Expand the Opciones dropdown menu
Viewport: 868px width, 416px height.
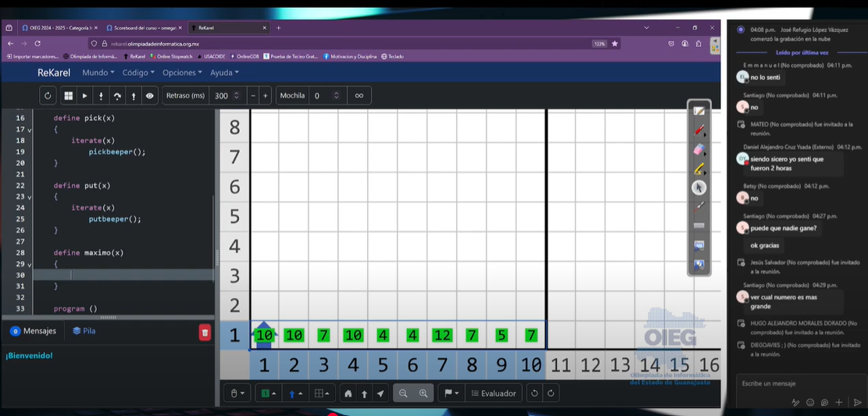coord(183,73)
